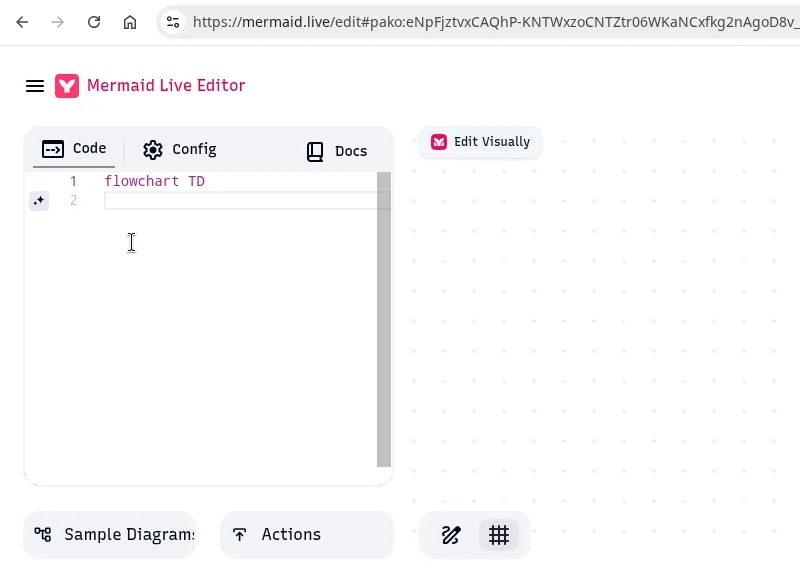Open site information icon in address bar
800x579 pixels.
pyautogui.click(x=173, y=22)
